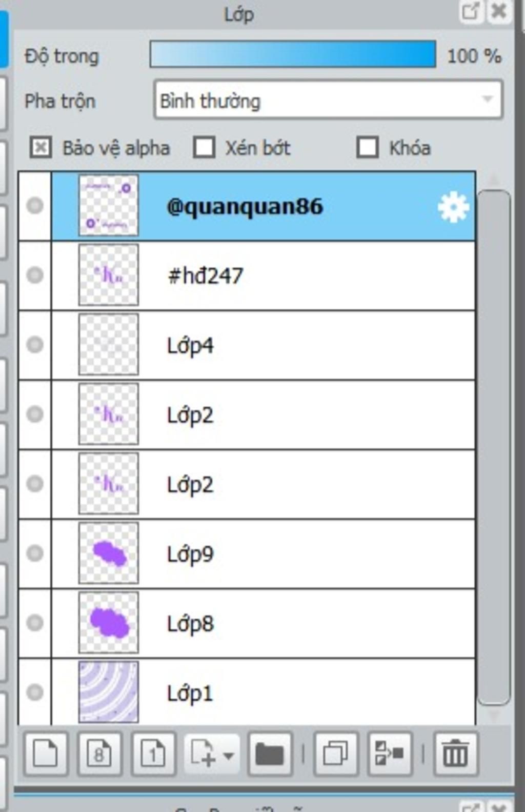
Task: Toggle visibility of the #hđ247 layer
Action: (35, 275)
